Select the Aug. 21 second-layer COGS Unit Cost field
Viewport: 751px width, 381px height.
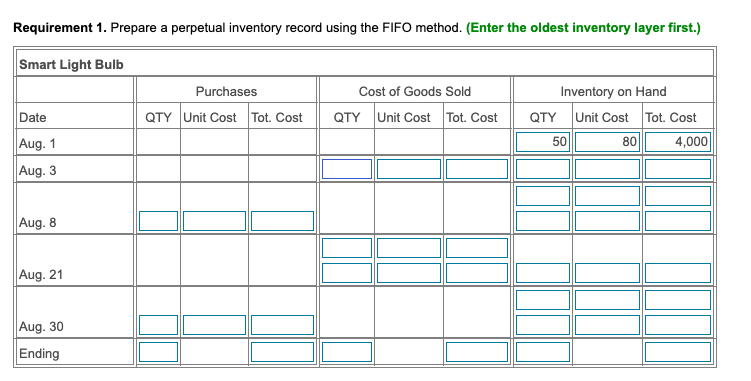(x=409, y=273)
